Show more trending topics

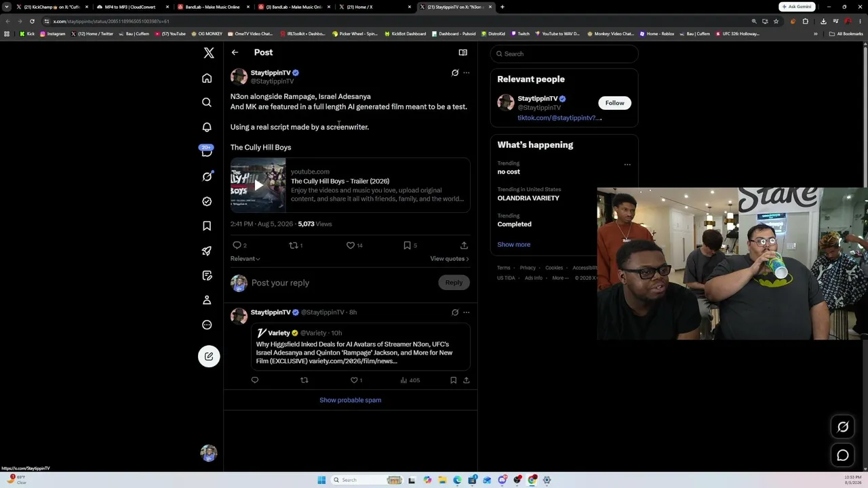coord(513,245)
